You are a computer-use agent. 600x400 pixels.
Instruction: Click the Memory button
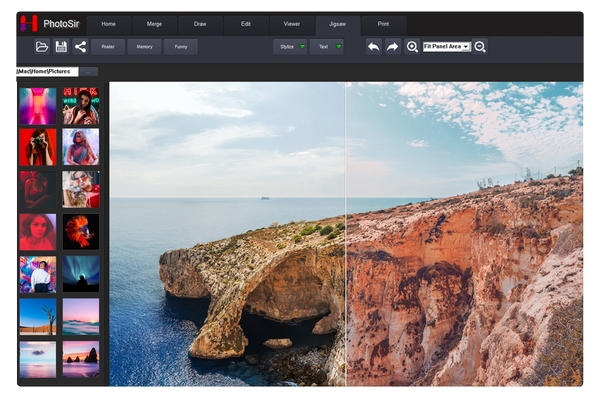click(x=144, y=46)
